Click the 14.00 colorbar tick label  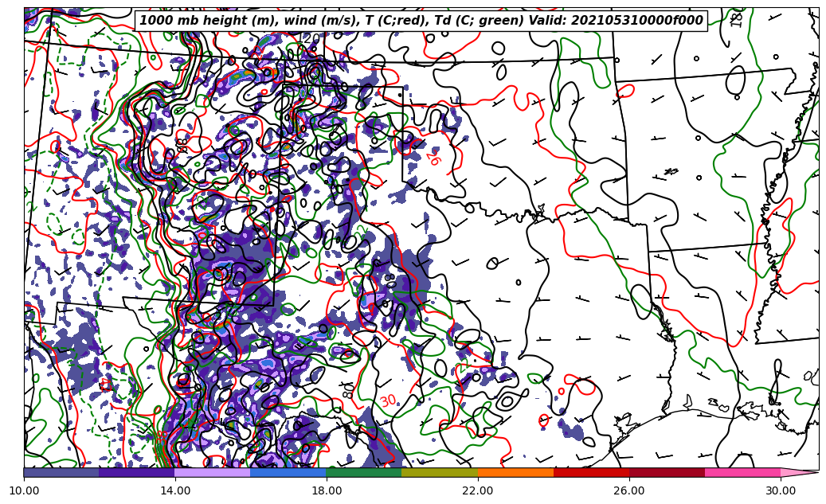(x=175, y=490)
